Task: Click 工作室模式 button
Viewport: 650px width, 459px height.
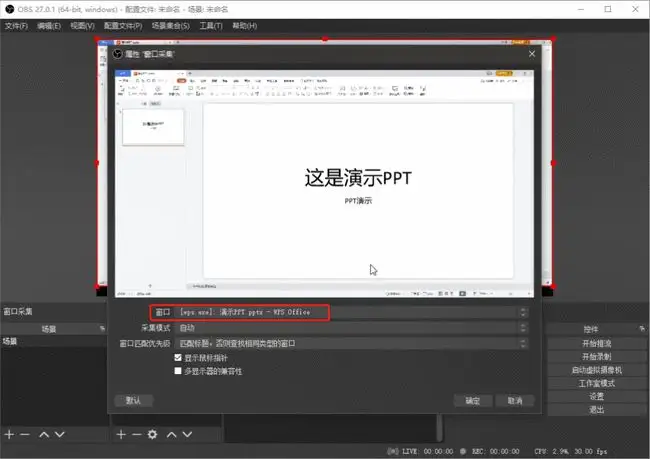Action: click(597, 383)
